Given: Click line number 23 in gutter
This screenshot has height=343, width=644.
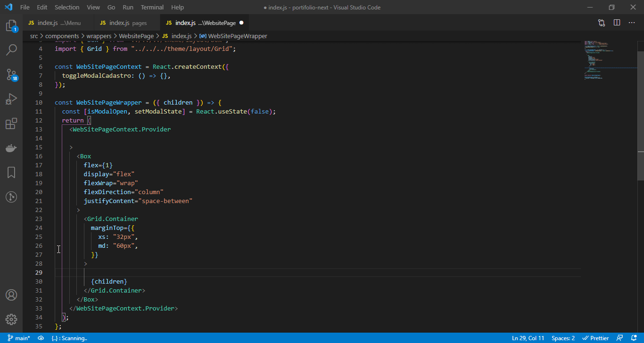Looking at the screenshot, I should 39,219.
